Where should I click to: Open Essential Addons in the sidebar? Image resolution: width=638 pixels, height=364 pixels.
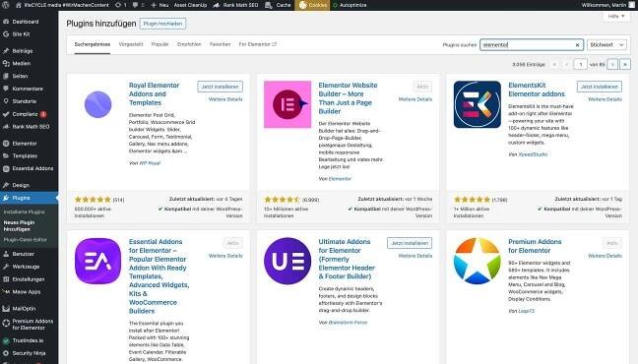32,168
